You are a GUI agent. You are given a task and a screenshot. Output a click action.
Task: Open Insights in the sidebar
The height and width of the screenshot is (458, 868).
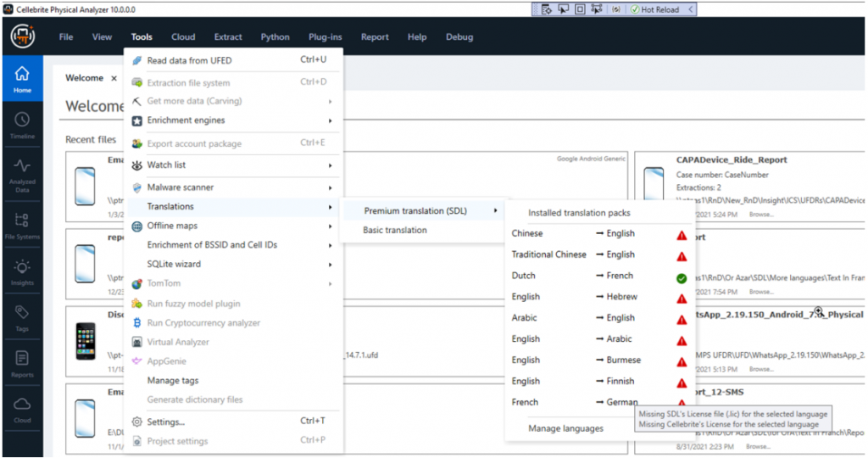[x=22, y=272]
